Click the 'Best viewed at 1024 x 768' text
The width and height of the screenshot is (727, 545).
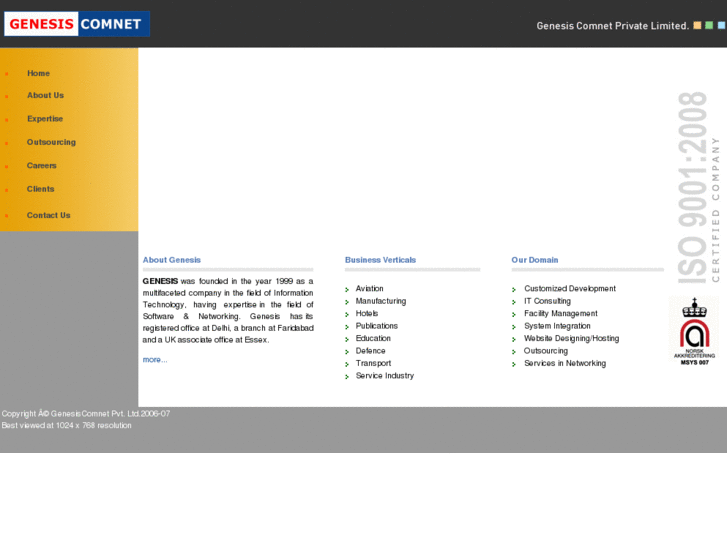(66, 425)
